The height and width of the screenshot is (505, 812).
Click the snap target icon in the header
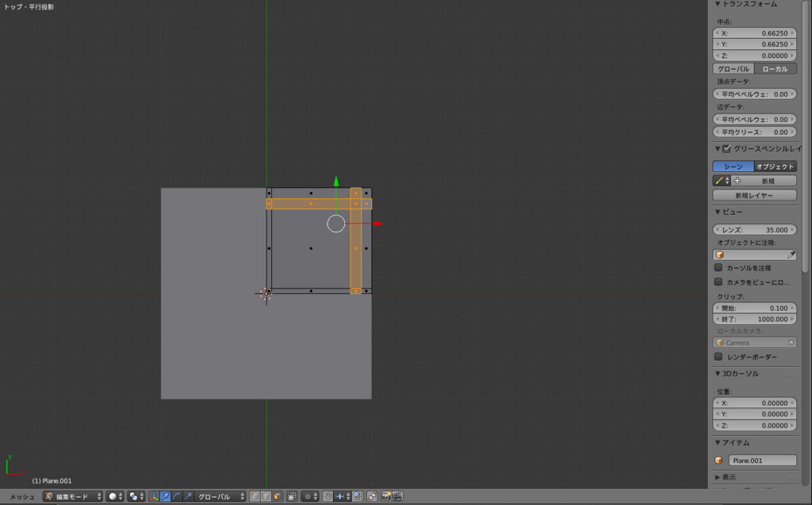[358, 497]
